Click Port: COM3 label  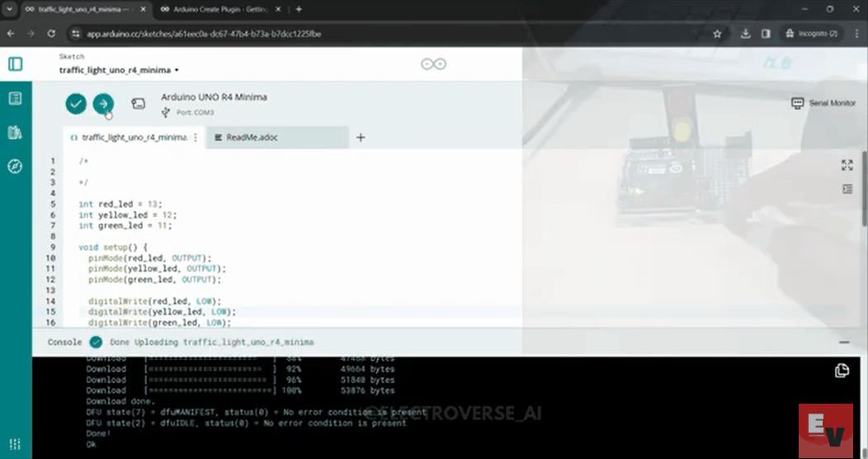coord(195,112)
